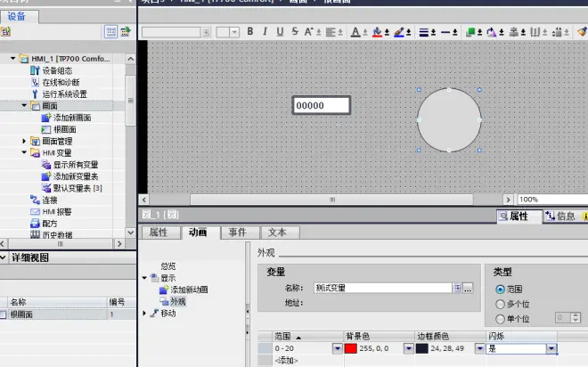Click the font color A icon
Viewport: 588px width, 367px height.
coord(355,32)
